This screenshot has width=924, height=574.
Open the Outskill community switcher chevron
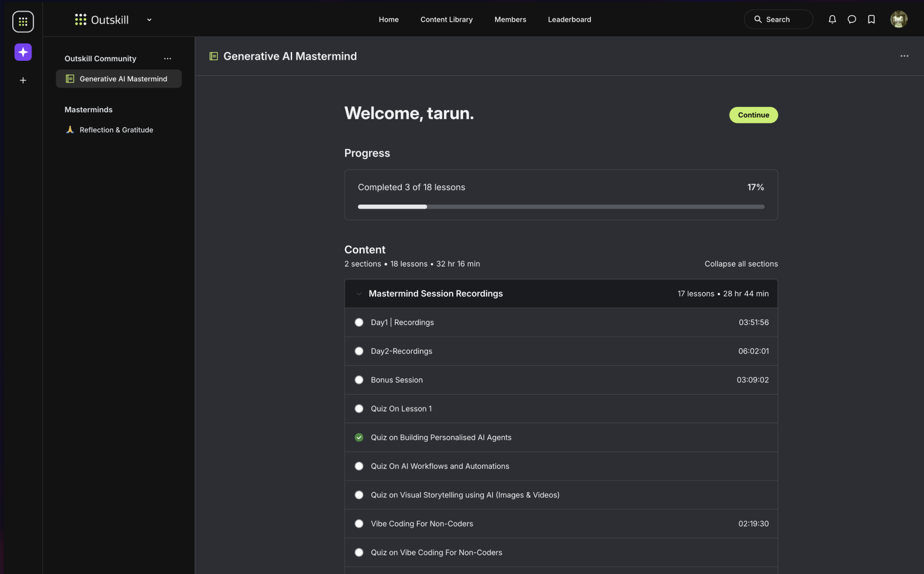149,20
